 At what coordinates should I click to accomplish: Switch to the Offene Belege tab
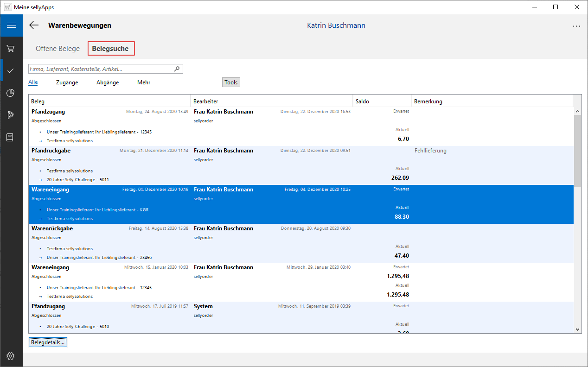pyautogui.click(x=58, y=49)
